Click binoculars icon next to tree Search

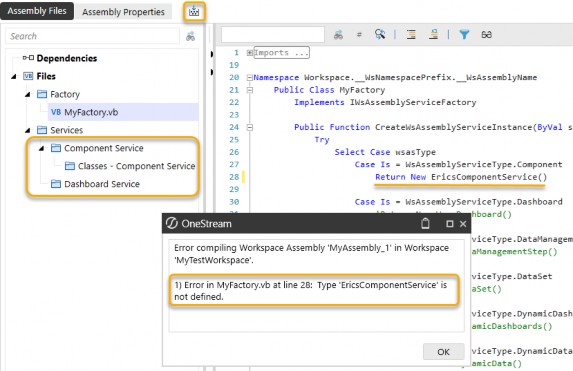(x=190, y=36)
